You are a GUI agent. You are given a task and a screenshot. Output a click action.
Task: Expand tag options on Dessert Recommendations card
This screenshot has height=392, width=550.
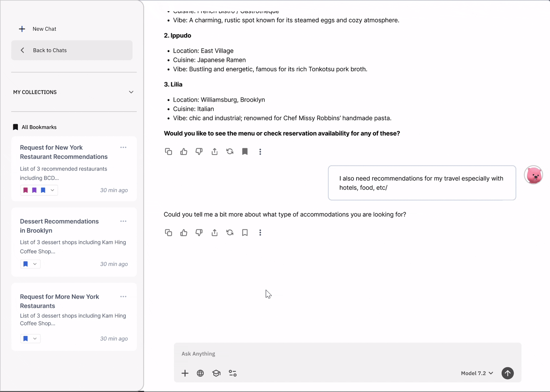point(35,264)
